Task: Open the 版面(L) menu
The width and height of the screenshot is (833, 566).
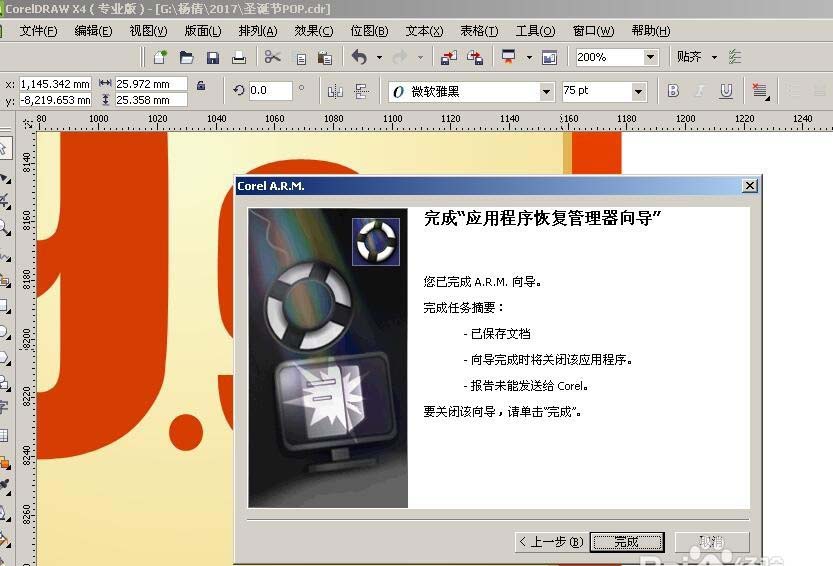Action: click(203, 31)
